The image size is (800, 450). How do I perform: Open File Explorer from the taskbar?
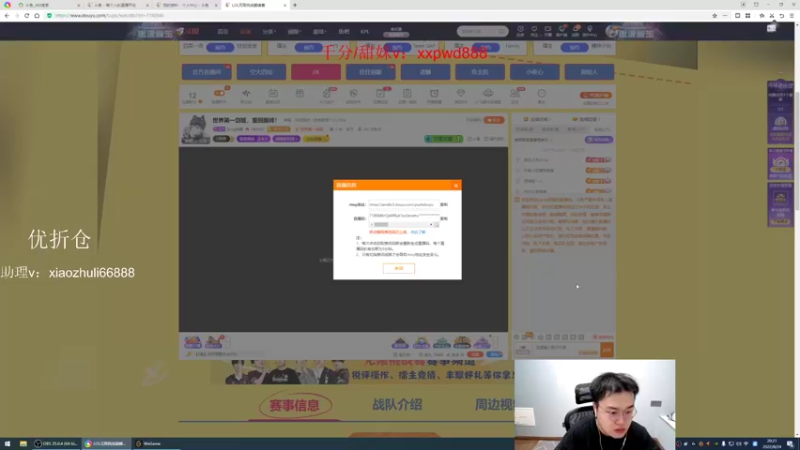(x=23, y=444)
